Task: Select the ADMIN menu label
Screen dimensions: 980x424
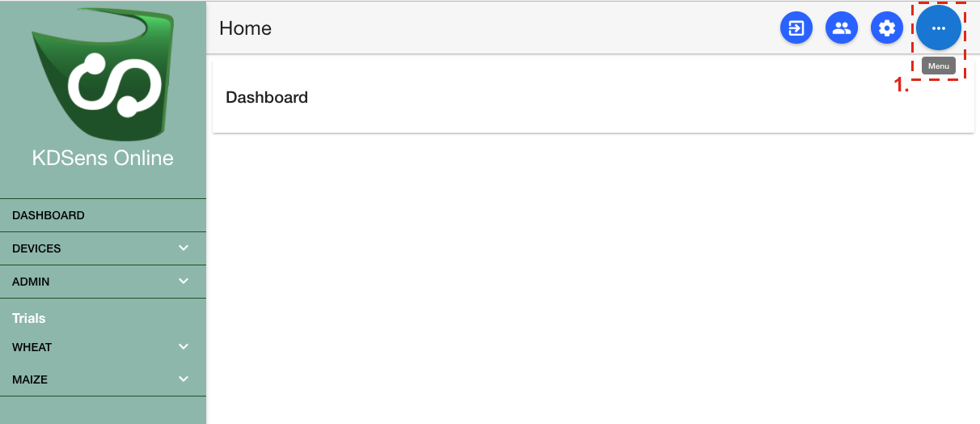Action: pos(31,282)
